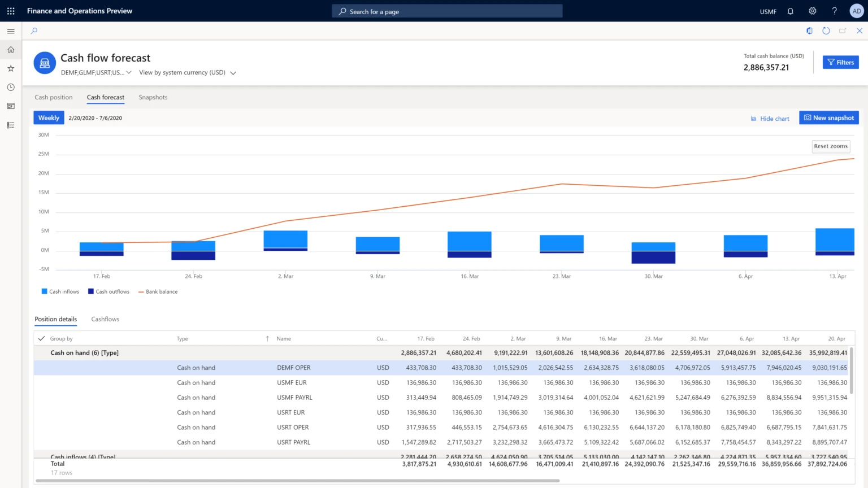This screenshot has width=868, height=488.
Task: Open favorites using the star icon
Action: tap(10, 68)
